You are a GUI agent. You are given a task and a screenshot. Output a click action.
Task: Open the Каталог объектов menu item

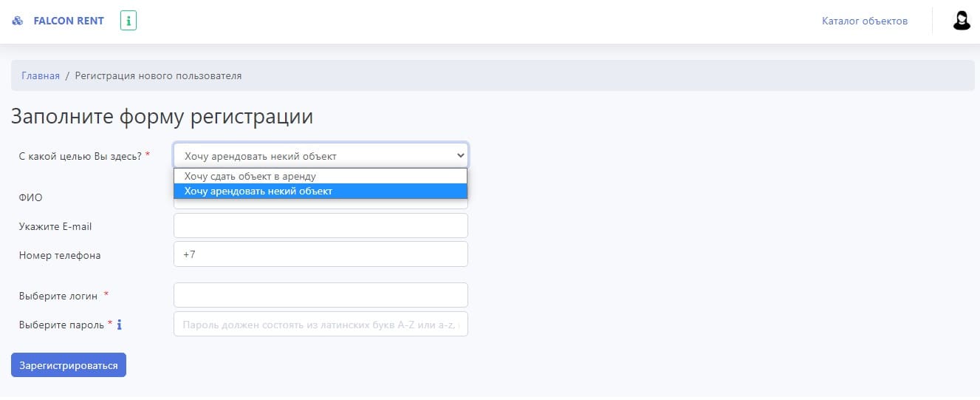[x=864, y=21]
